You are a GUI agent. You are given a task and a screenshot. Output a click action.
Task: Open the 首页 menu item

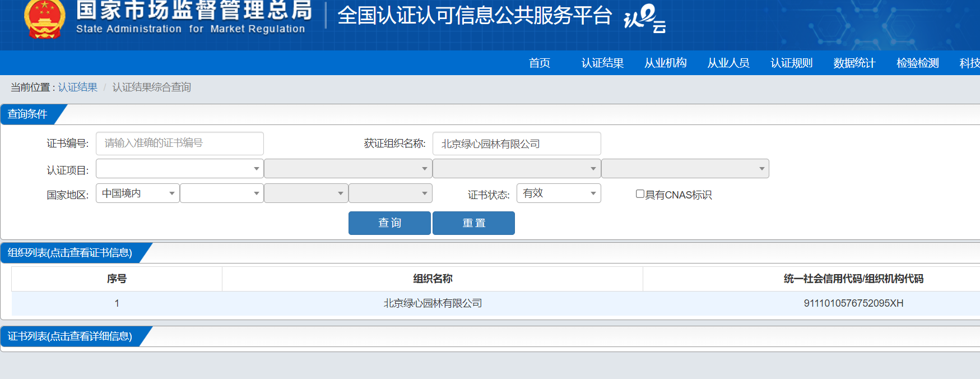[x=540, y=63]
